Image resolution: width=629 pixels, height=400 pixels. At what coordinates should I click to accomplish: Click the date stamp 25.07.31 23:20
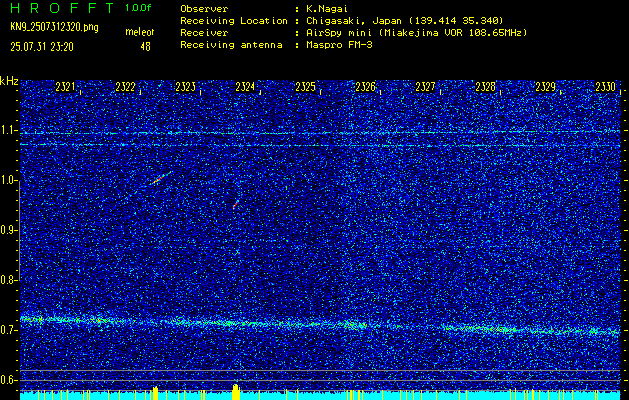(42, 47)
